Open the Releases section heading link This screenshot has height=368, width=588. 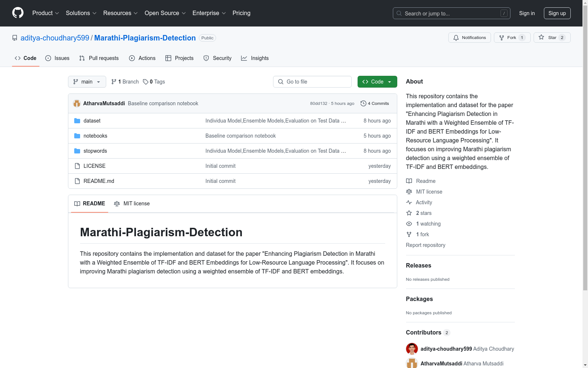419,265
